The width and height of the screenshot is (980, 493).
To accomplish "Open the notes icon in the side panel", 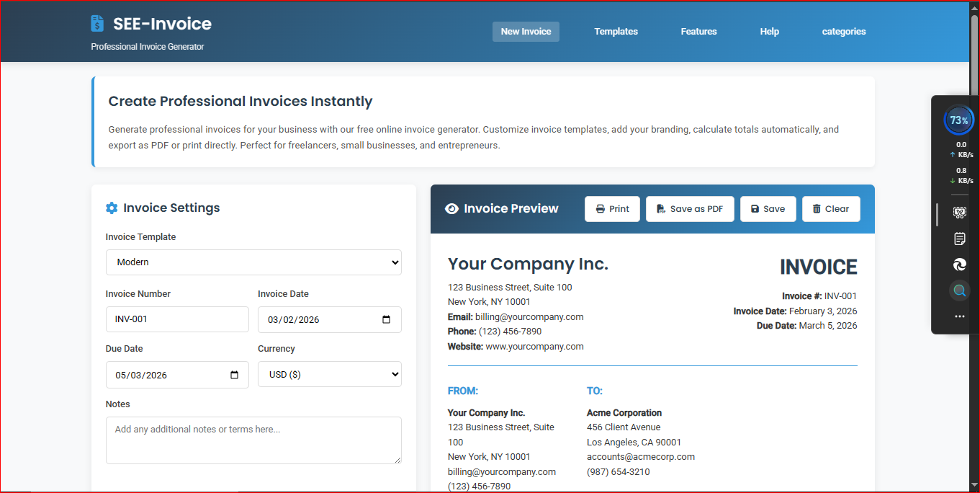I will 959,239.
